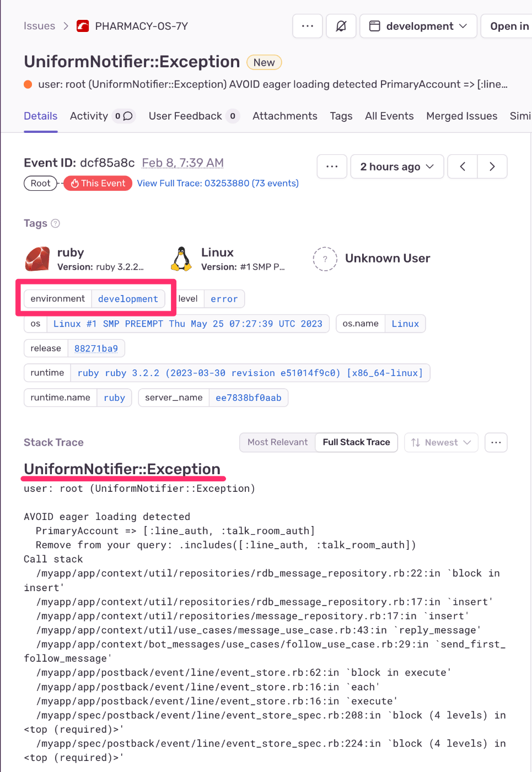
Task: Click the Sentry project icon beside PHARMACY-OS-7Y
Action: click(83, 26)
